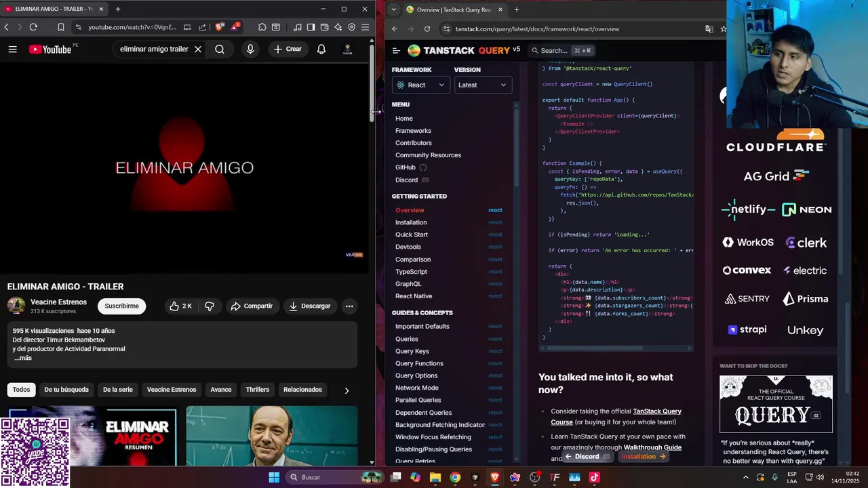Open Query Keys guide page

pos(412,351)
